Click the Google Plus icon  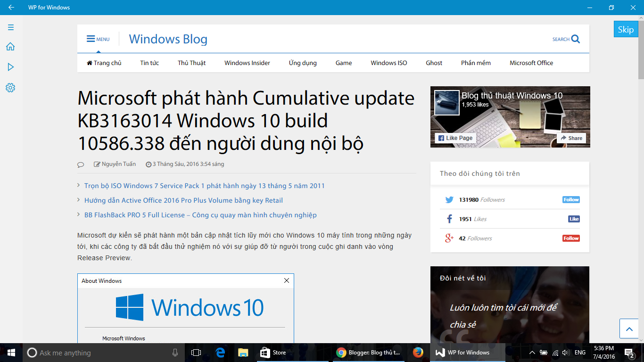(x=449, y=239)
